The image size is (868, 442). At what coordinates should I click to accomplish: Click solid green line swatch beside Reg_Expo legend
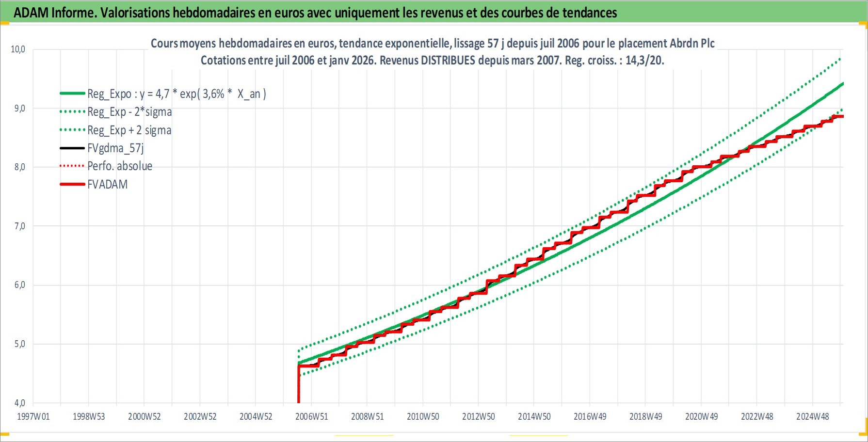point(72,93)
